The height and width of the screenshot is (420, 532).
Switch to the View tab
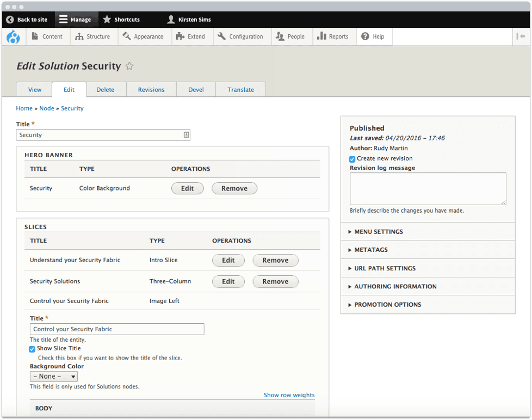pos(35,90)
